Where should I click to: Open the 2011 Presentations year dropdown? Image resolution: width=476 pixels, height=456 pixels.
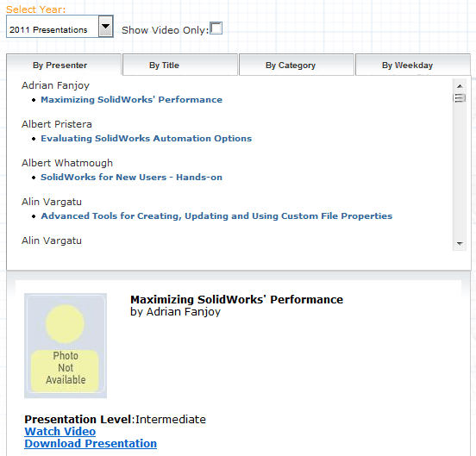coord(60,27)
